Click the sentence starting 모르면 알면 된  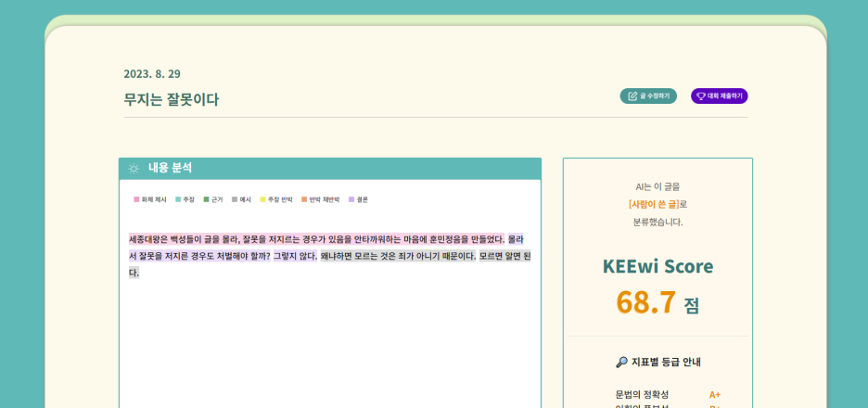pyautogui.click(x=504, y=256)
